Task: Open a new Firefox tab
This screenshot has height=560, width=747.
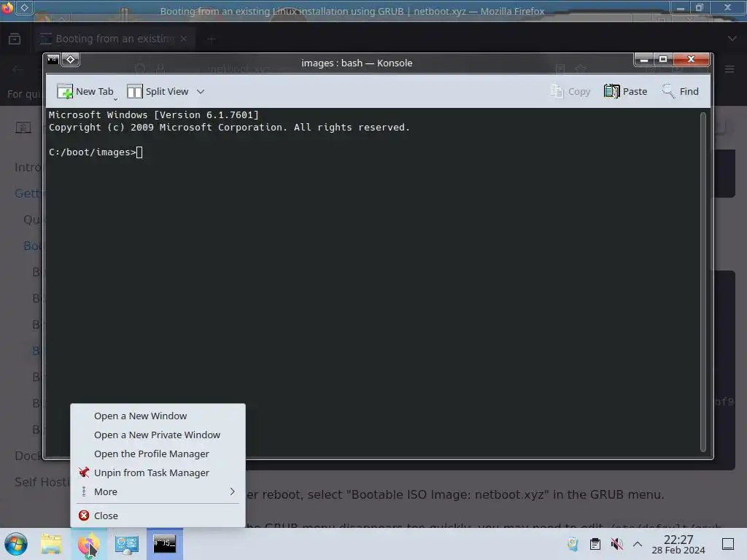Action: (211, 39)
